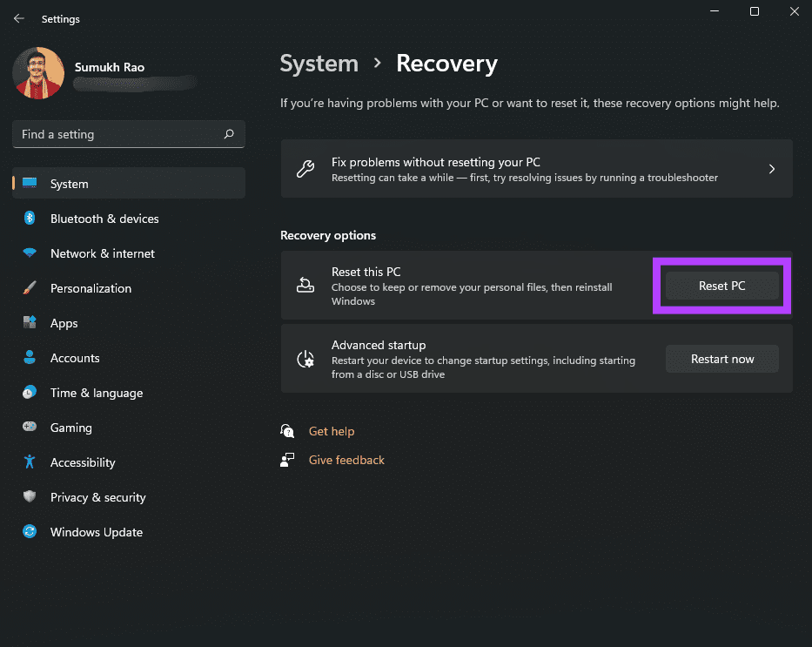812x647 pixels.
Task: Click the Windows Update sync icon
Action: (30, 531)
